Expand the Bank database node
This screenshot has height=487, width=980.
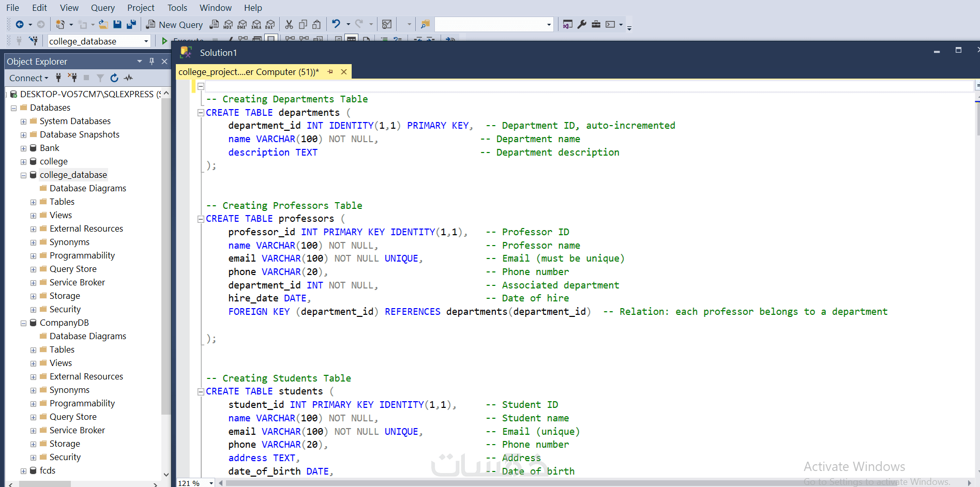23,148
